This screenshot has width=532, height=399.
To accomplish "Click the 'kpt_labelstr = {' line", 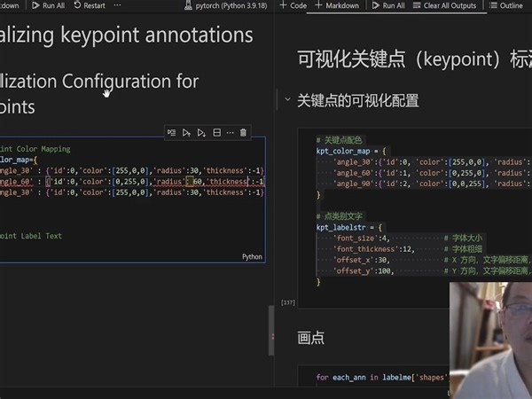I will pos(349,227).
